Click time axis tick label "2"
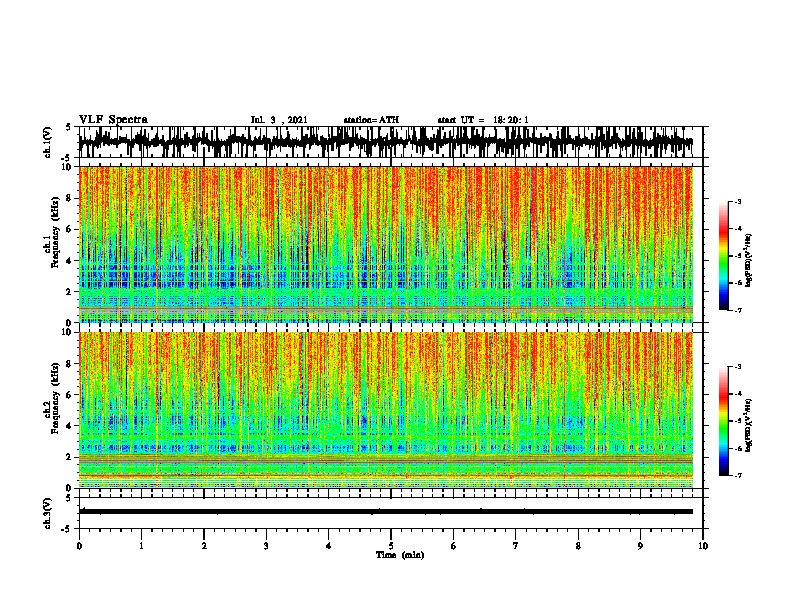Screen dimensions: 792x612 (x=204, y=546)
